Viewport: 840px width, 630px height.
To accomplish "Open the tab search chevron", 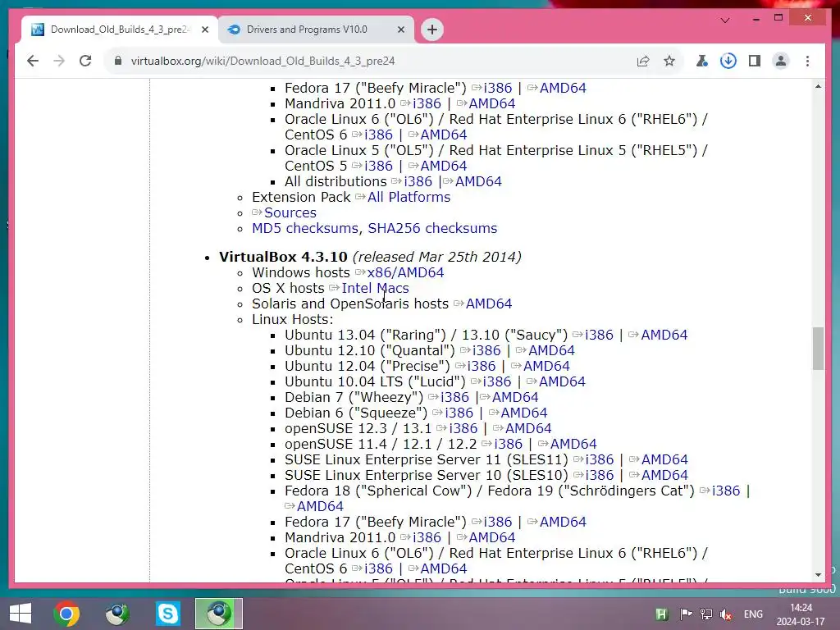I will coord(725,21).
